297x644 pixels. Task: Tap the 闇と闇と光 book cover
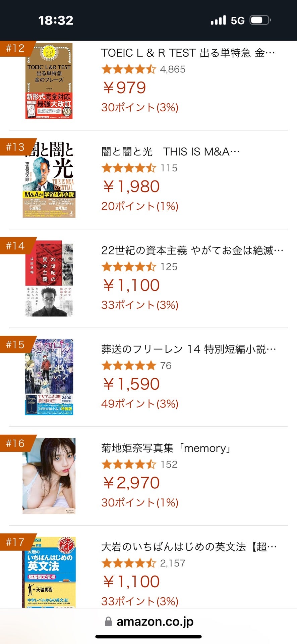pos(49,179)
